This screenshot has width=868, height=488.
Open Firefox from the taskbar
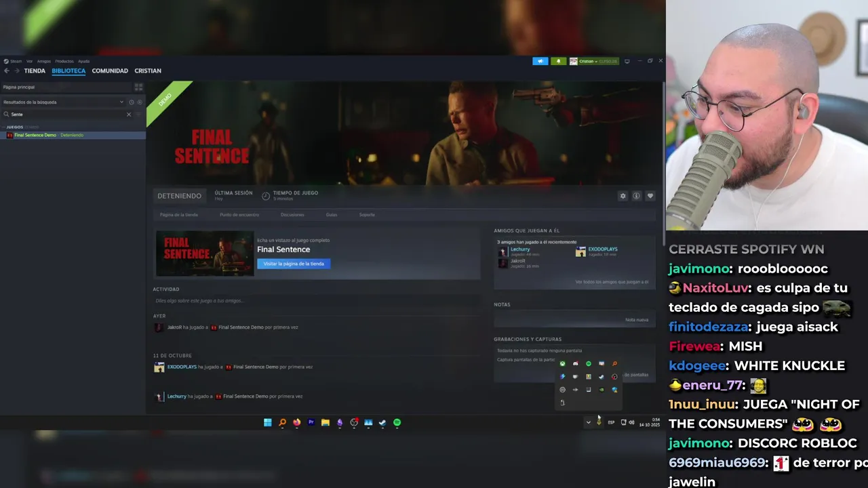coord(296,422)
